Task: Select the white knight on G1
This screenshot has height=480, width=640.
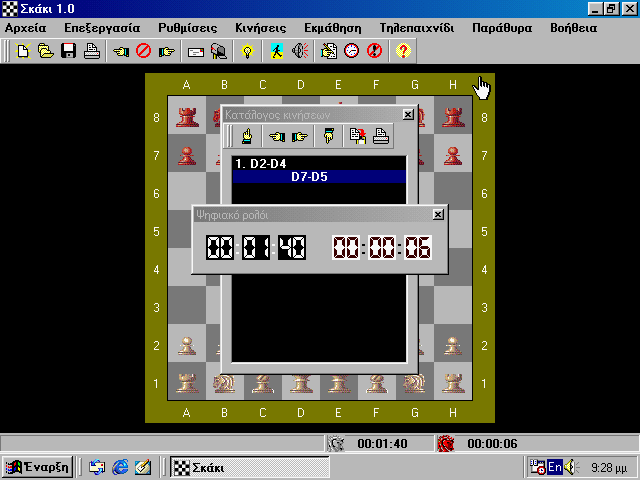Action: [415, 383]
